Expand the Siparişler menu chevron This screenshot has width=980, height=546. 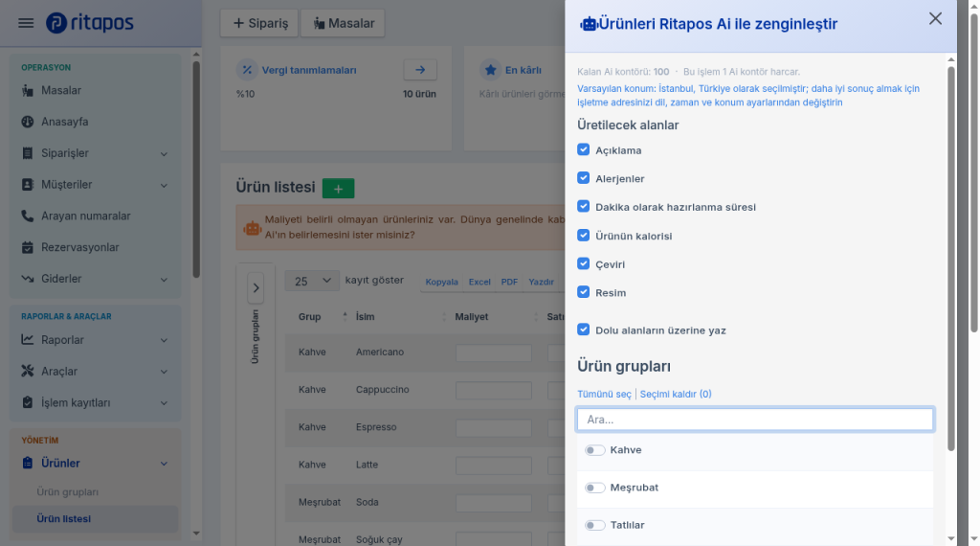[164, 154]
